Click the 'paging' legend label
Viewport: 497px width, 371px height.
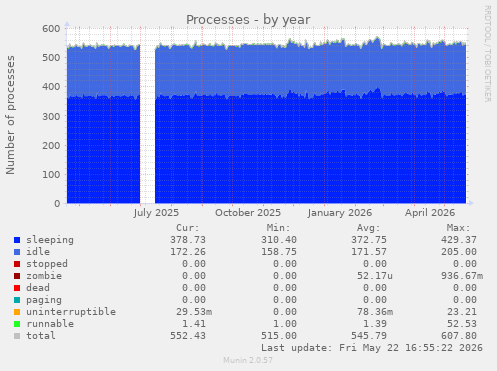(x=44, y=300)
